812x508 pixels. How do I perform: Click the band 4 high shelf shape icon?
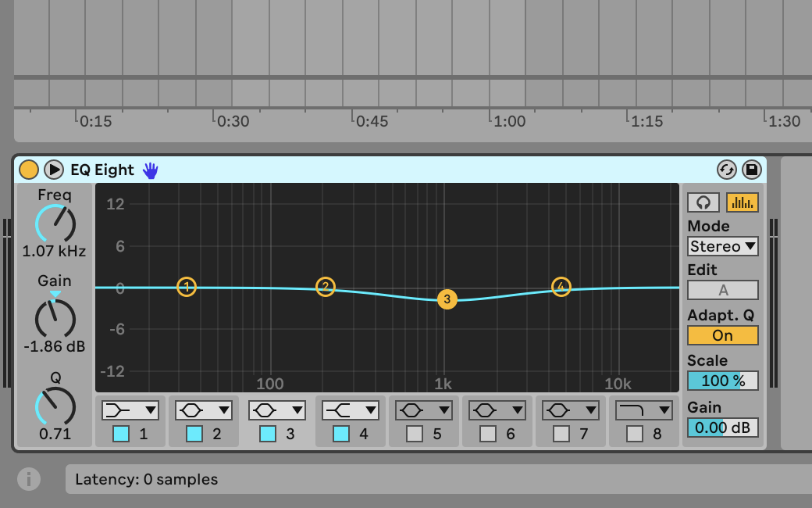click(x=338, y=410)
